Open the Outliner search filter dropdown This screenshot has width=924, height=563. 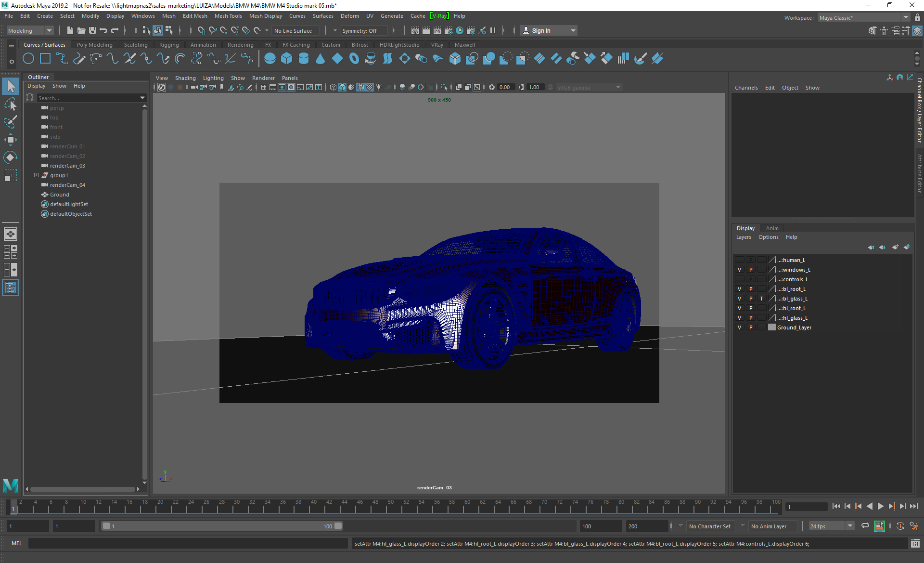[142, 98]
